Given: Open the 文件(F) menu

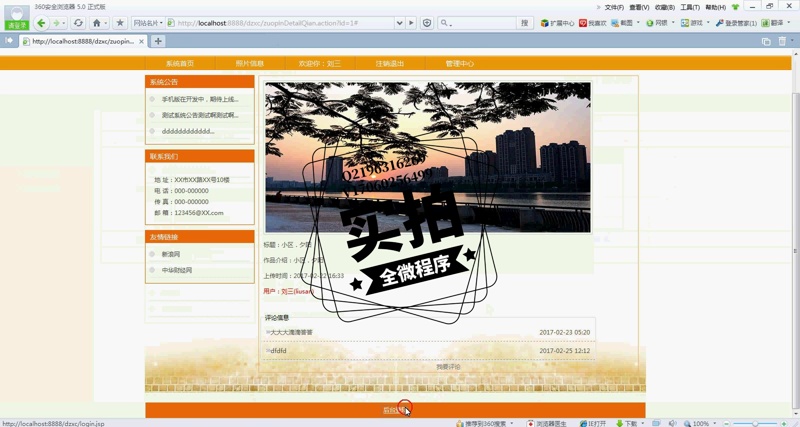Looking at the screenshot, I should tap(614, 7).
